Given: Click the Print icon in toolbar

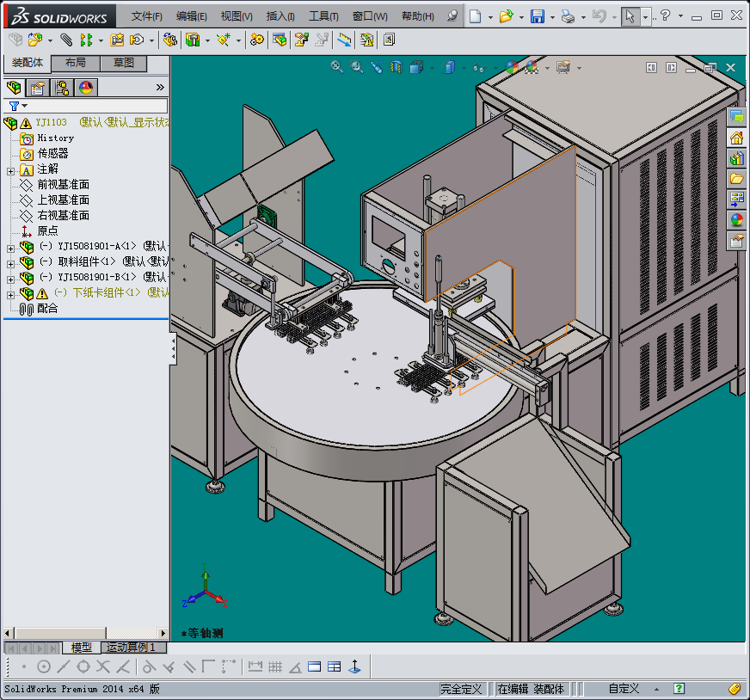Looking at the screenshot, I should pos(567,16).
